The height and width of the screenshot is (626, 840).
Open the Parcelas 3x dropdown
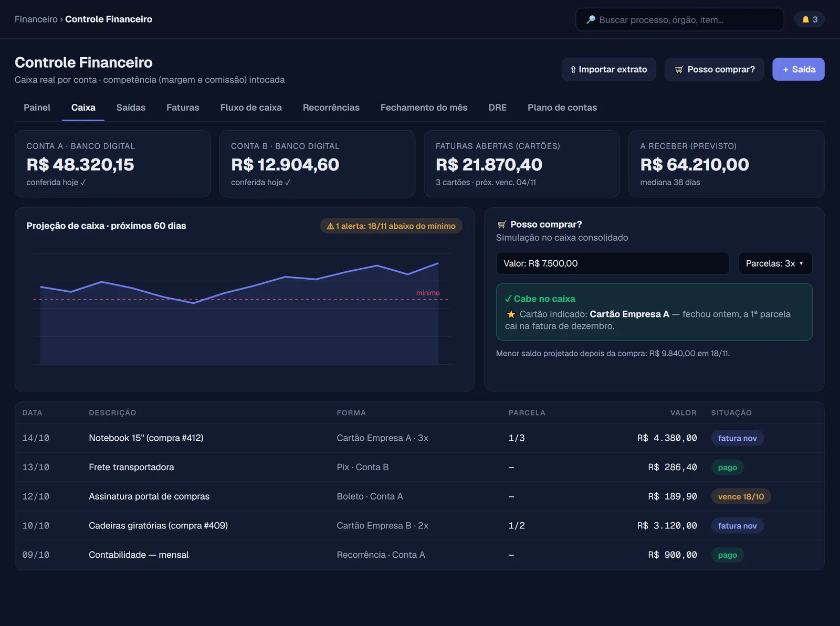tap(775, 263)
